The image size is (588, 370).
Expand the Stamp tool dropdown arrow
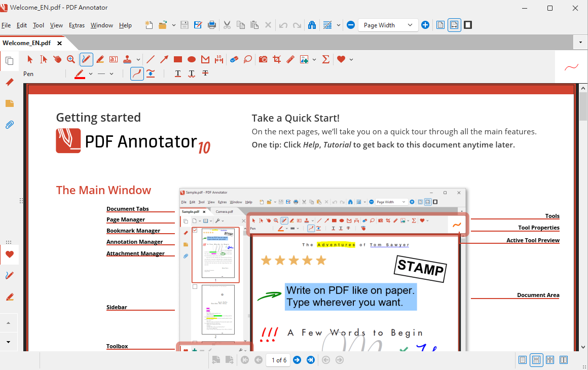(x=138, y=60)
